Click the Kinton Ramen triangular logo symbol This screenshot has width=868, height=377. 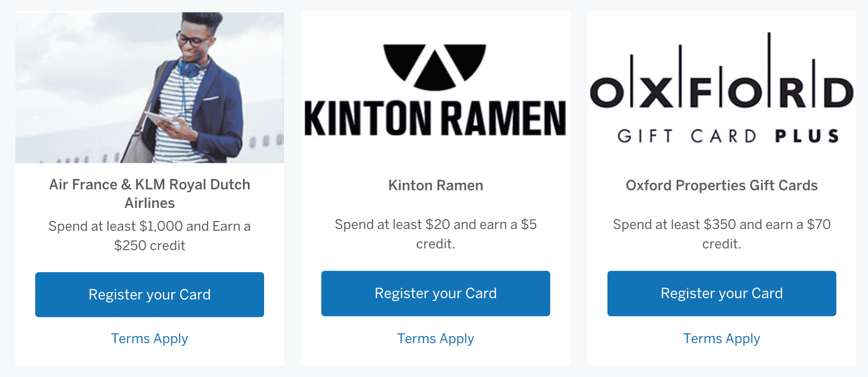point(435,66)
